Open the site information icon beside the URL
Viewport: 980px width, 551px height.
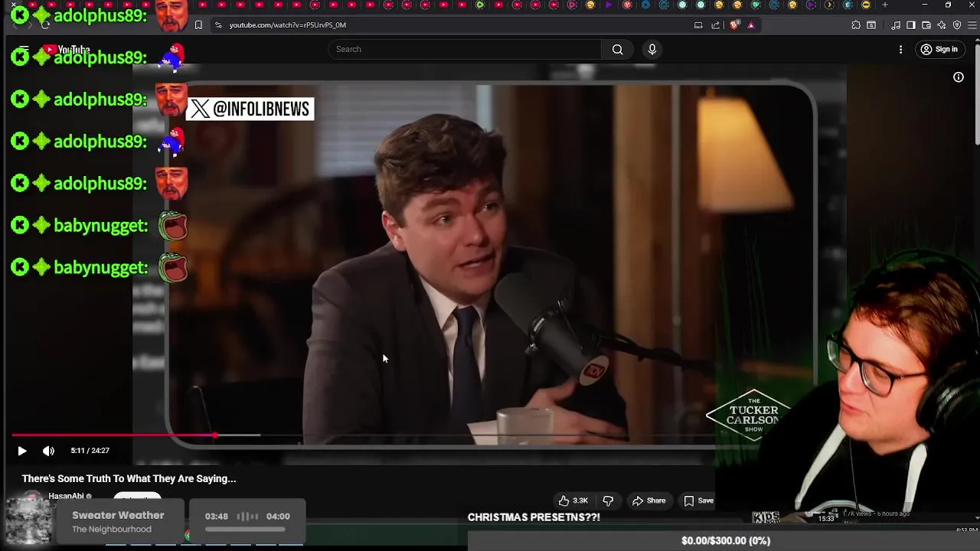tap(218, 25)
